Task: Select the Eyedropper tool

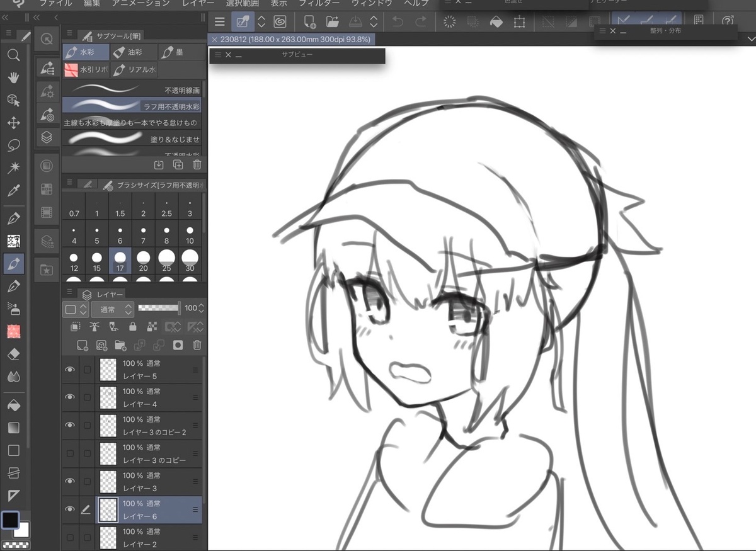Action: pos(13,191)
